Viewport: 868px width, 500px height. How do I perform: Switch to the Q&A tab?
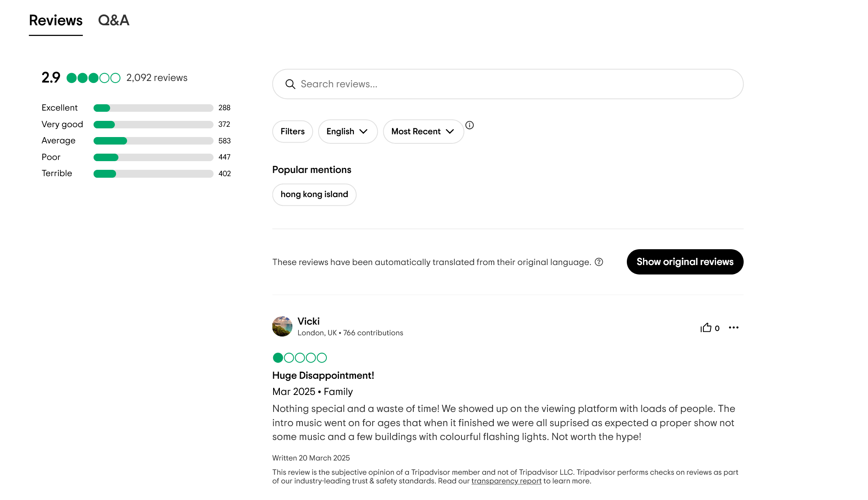[x=114, y=20]
